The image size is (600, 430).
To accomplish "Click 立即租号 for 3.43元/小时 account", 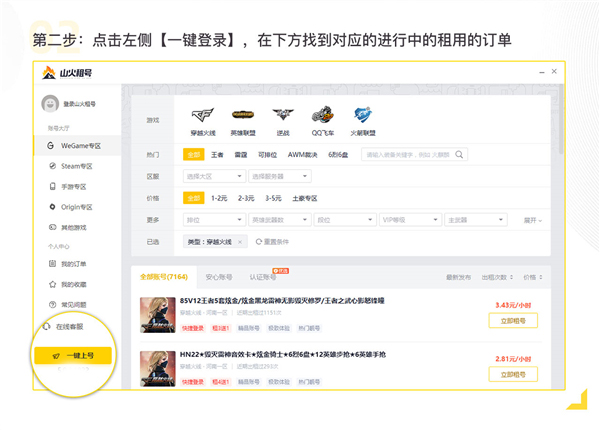I will point(513,321).
